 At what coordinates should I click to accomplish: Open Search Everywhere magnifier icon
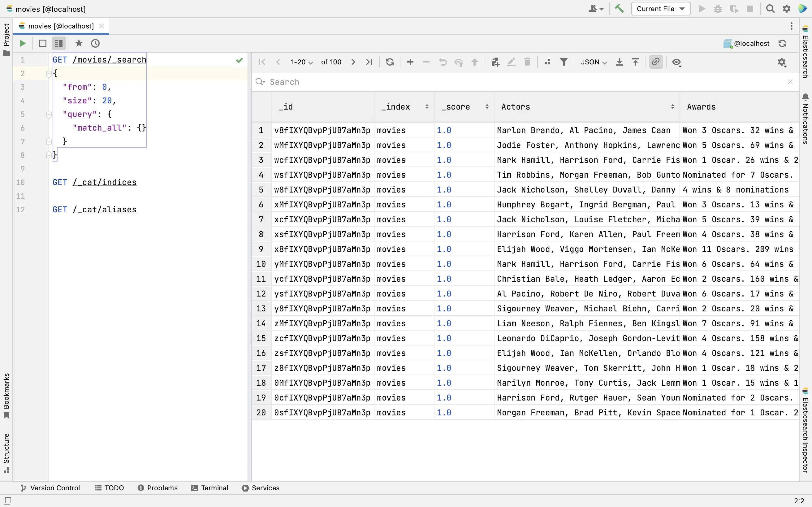(770, 9)
